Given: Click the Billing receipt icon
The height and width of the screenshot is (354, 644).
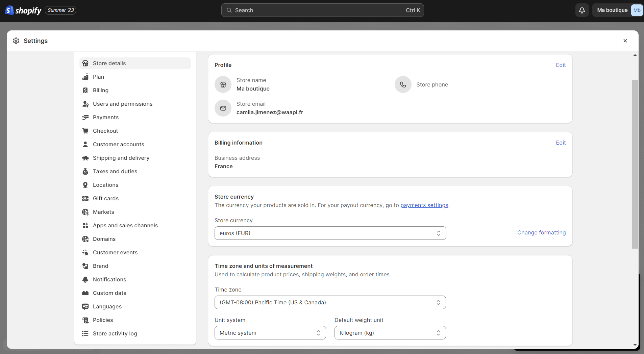Looking at the screenshot, I should (85, 90).
